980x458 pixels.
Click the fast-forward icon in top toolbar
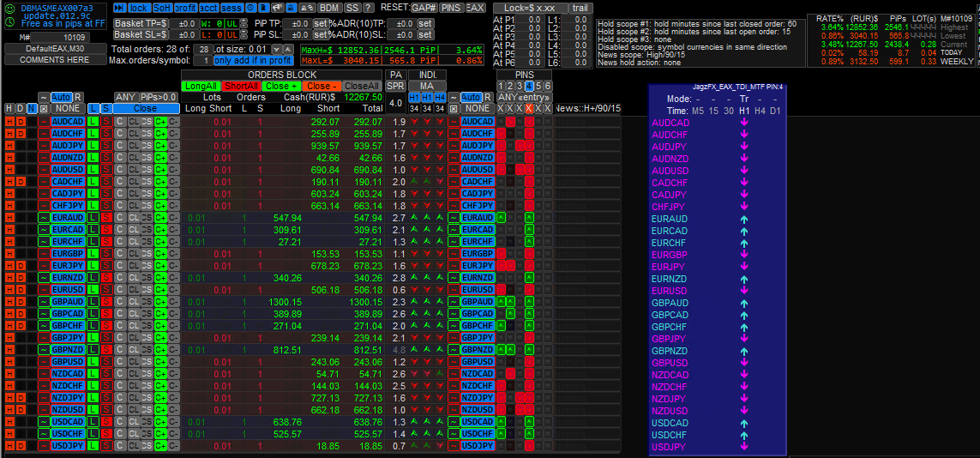coord(119,8)
